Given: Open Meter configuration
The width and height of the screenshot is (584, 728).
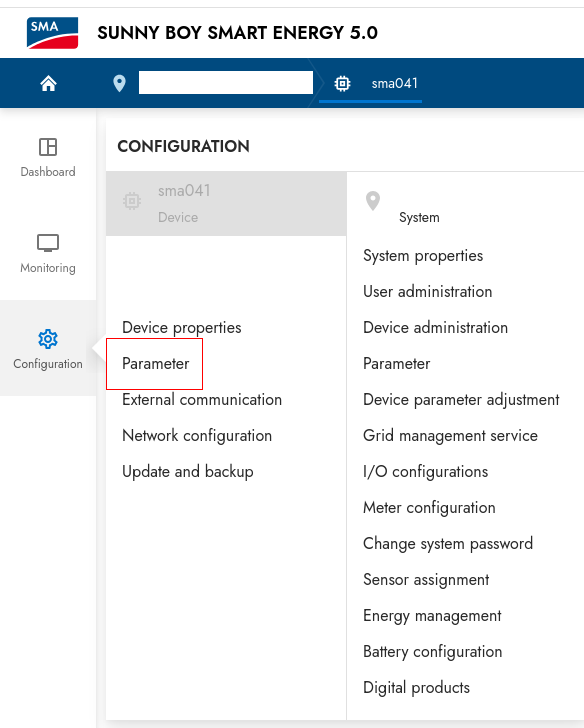Looking at the screenshot, I should pos(429,508).
